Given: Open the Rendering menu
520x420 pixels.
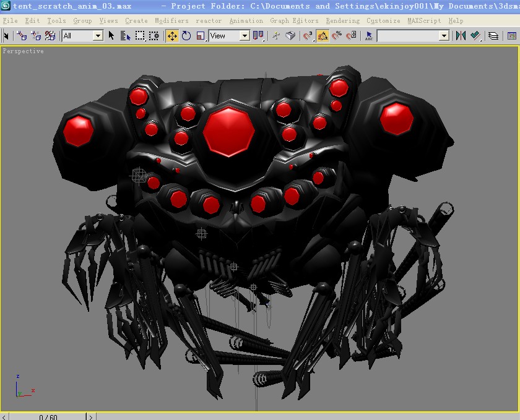Looking at the screenshot, I should [342, 20].
